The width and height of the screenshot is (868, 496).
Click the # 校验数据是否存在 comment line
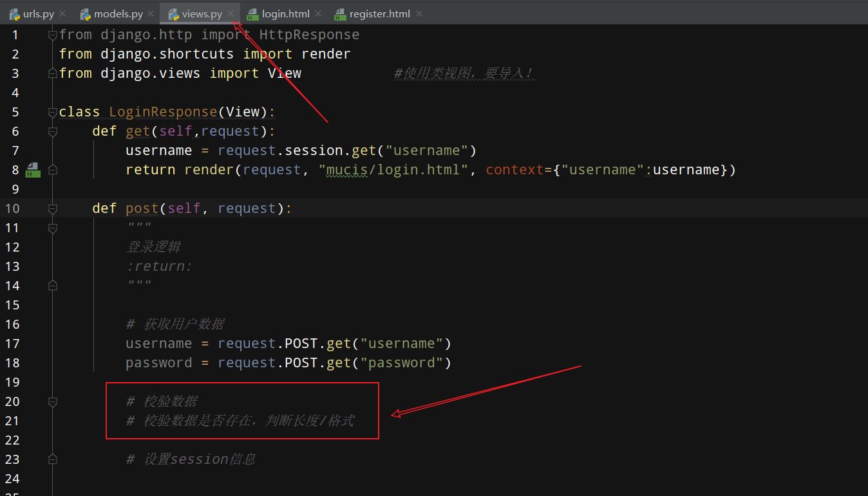[x=240, y=421]
